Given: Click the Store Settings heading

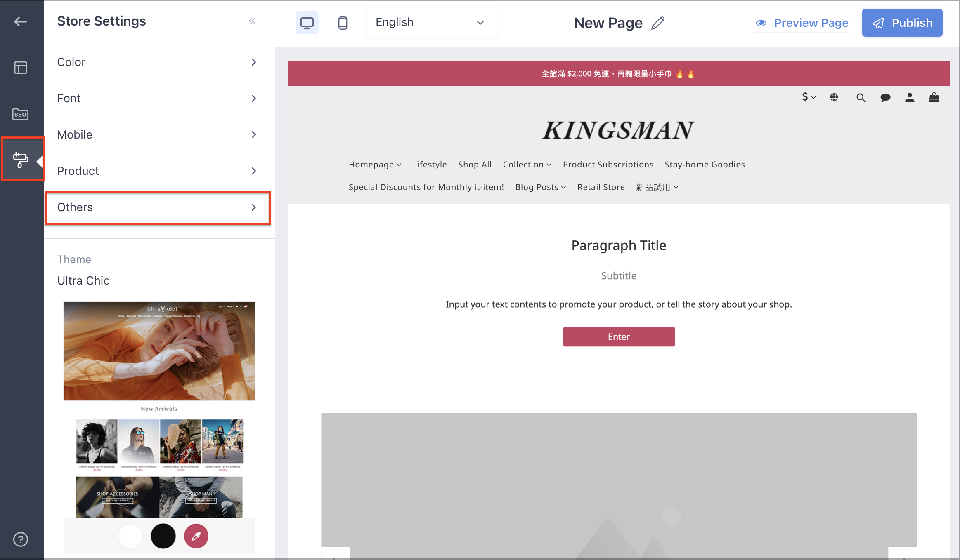Looking at the screenshot, I should (102, 21).
